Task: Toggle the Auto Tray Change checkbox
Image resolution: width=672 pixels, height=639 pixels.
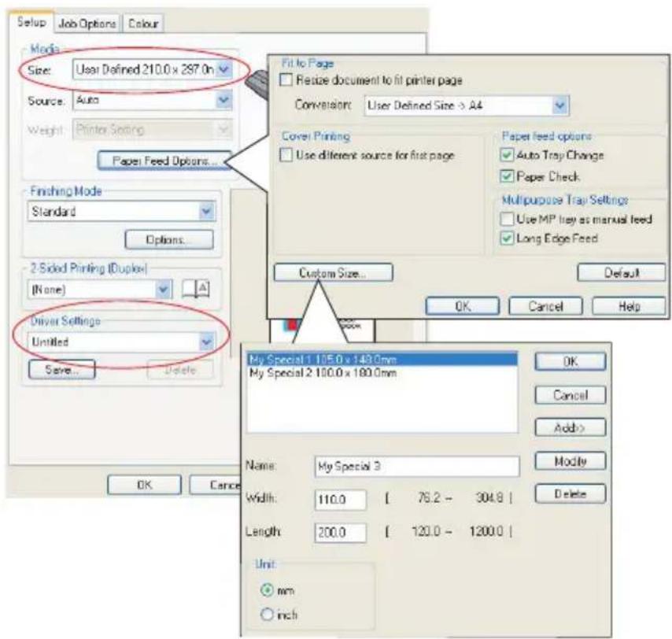Action: pos(507,155)
